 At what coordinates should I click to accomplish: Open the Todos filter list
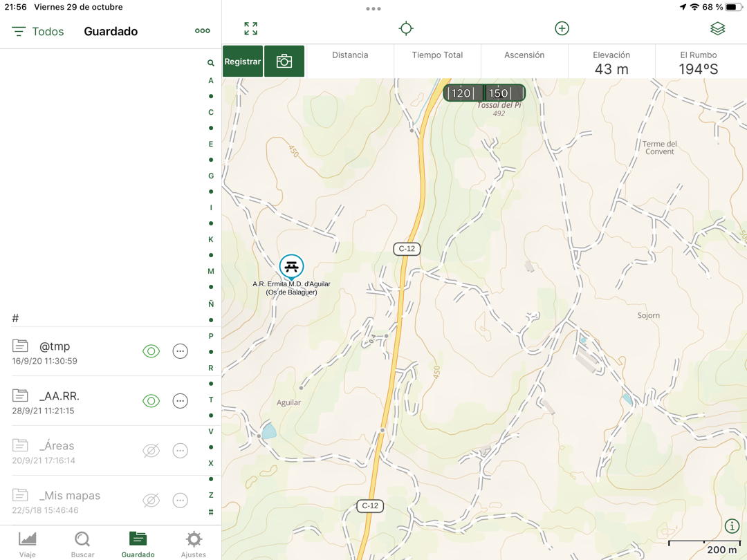pos(38,32)
